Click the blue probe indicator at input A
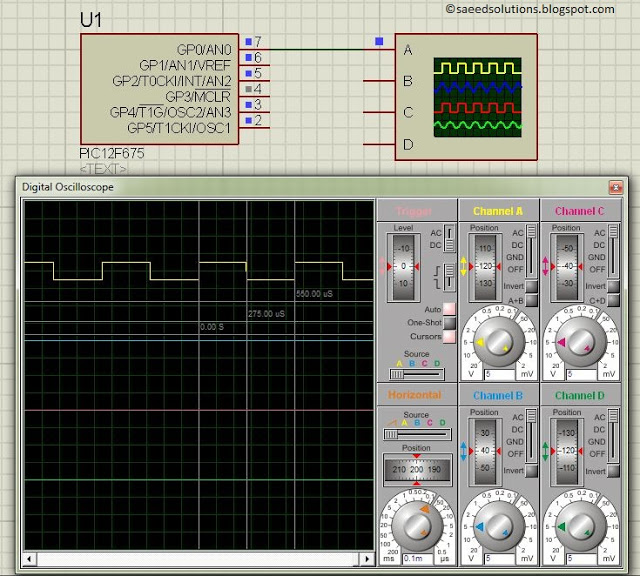Image resolution: width=640 pixels, height=576 pixels. click(x=379, y=41)
